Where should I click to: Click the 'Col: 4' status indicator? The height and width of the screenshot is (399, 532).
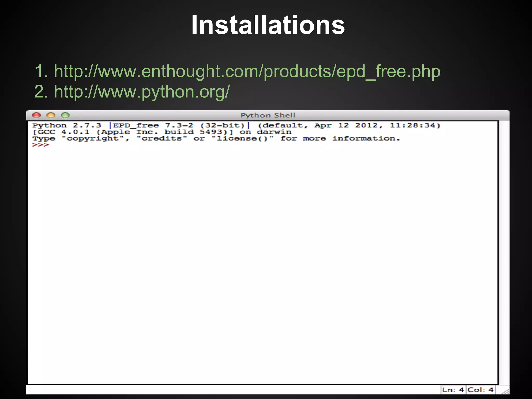click(x=481, y=390)
